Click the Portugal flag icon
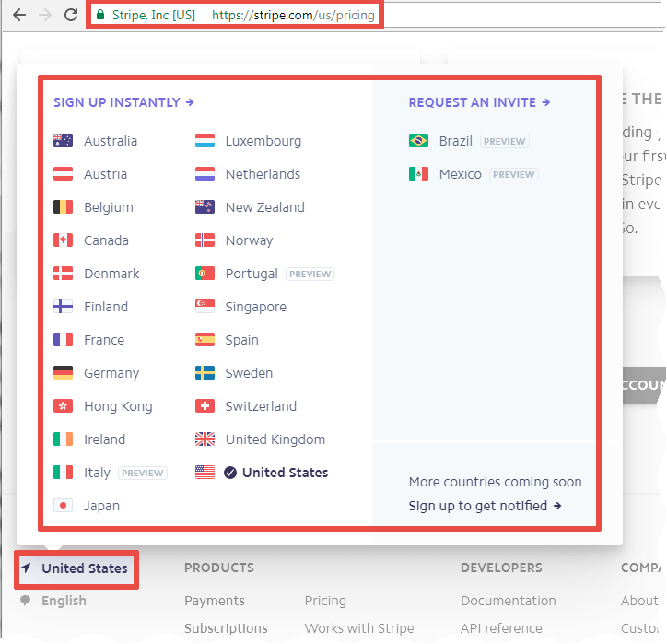 pyautogui.click(x=205, y=273)
